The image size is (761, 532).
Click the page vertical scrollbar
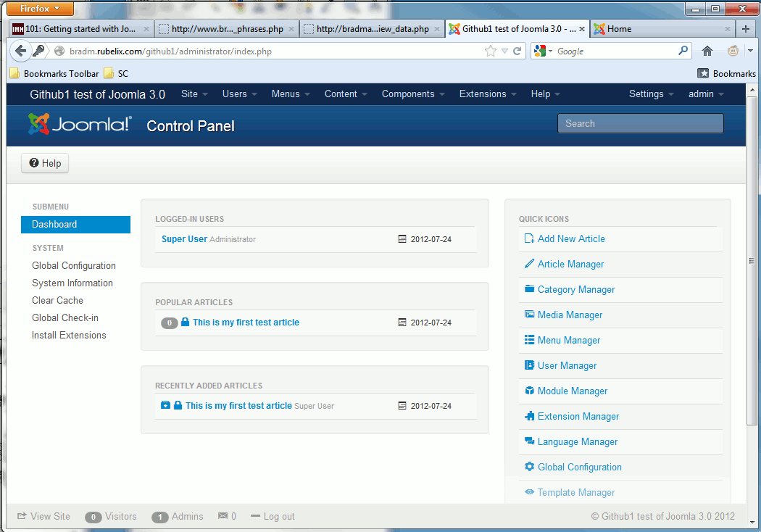(x=752, y=261)
